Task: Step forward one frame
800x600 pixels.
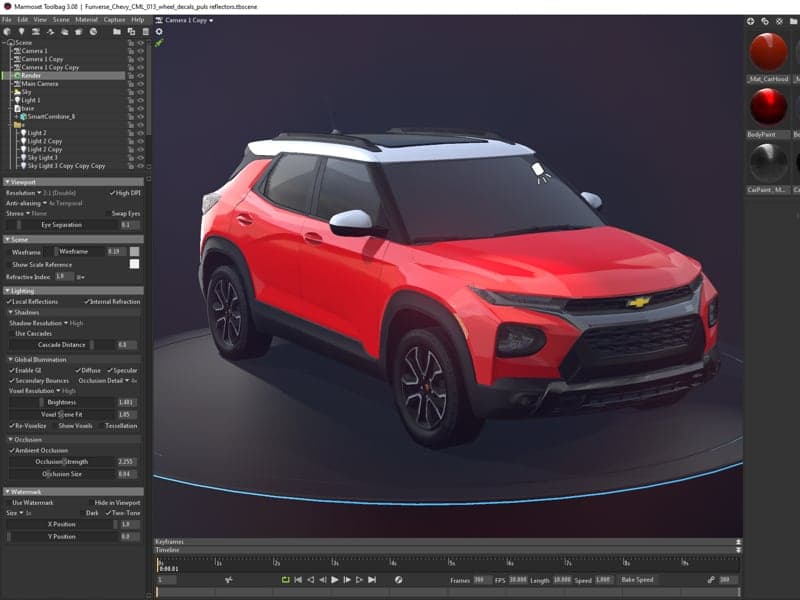Action: click(347, 580)
